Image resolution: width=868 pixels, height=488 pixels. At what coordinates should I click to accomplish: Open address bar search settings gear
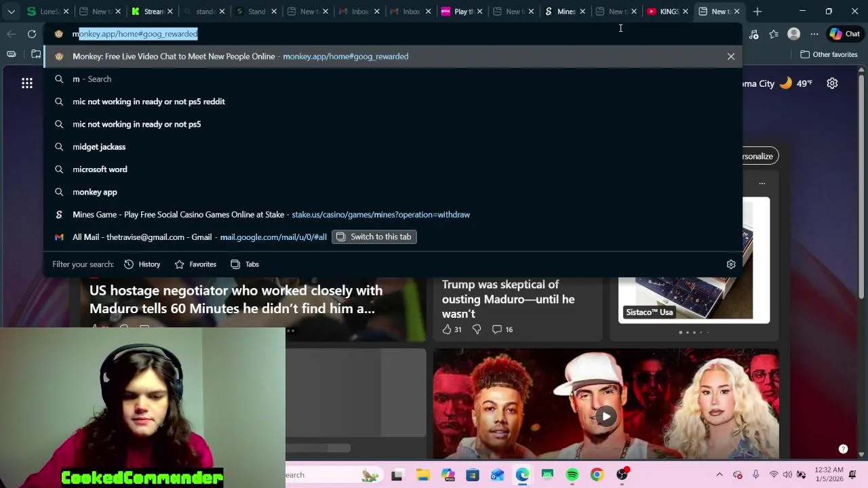click(x=731, y=264)
